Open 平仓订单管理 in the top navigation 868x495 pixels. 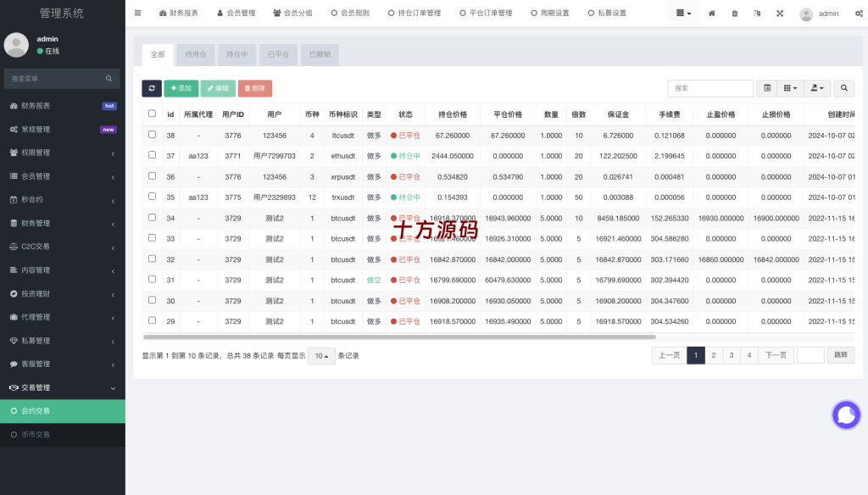[x=486, y=13]
